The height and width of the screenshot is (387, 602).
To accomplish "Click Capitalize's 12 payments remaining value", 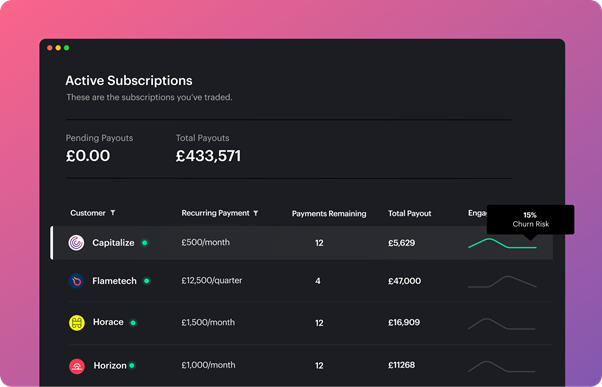I will 319,243.
